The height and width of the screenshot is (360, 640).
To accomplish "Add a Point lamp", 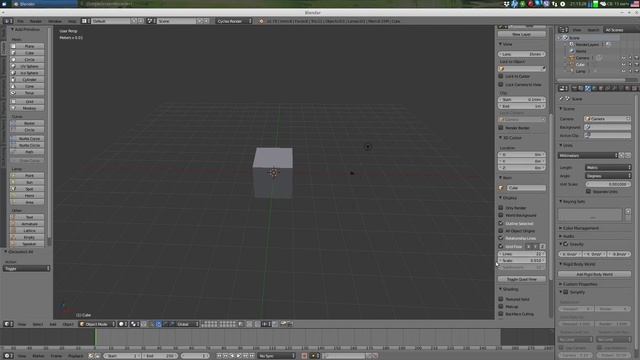I will pyautogui.click(x=27, y=176).
